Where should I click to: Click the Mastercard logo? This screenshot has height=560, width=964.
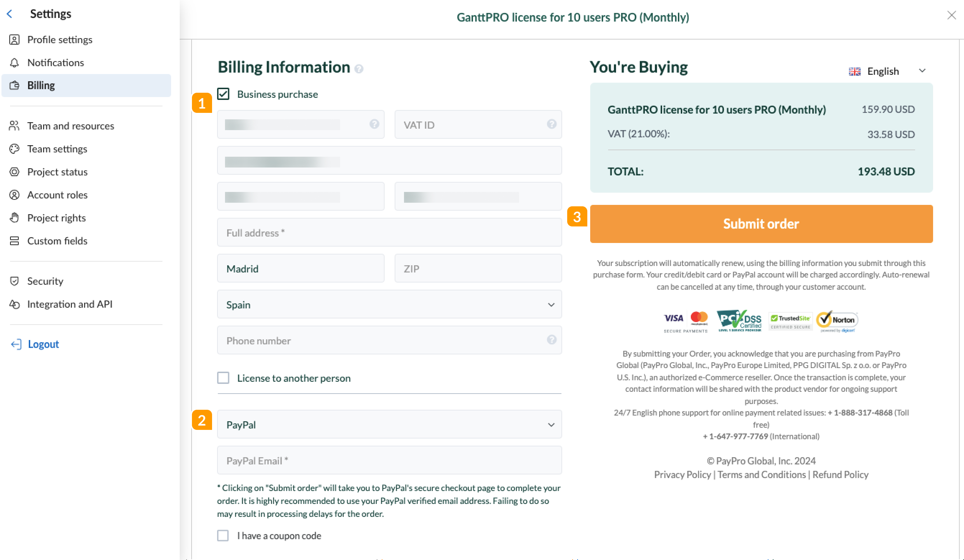(x=699, y=318)
